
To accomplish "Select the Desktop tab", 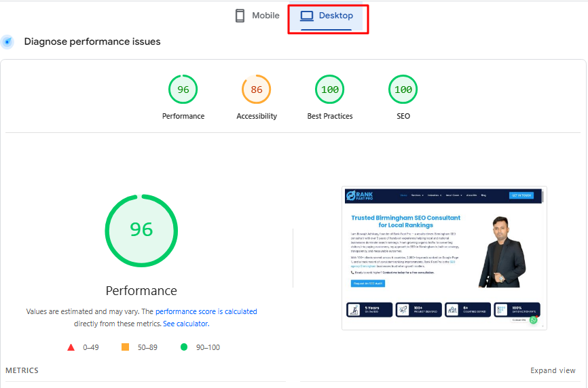I will coord(327,16).
